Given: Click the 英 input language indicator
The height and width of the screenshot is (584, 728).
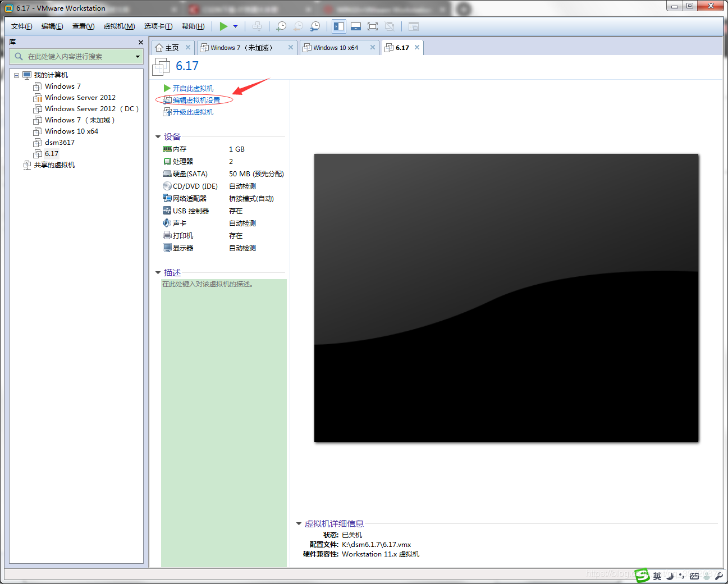Looking at the screenshot, I should (657, 576).
